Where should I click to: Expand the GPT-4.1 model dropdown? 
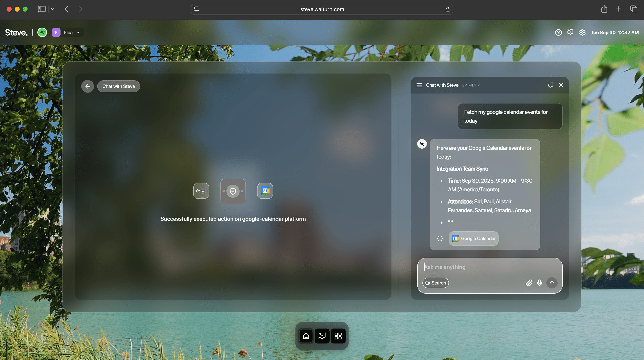(471, 85)
